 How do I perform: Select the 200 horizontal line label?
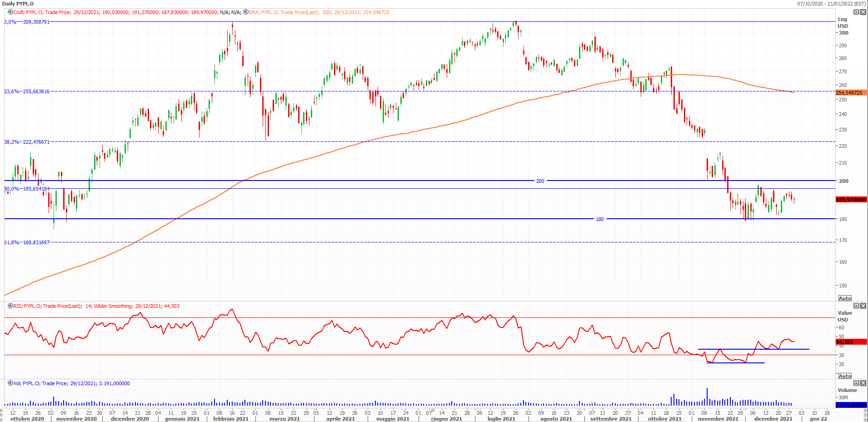click(x=540, y=181)
